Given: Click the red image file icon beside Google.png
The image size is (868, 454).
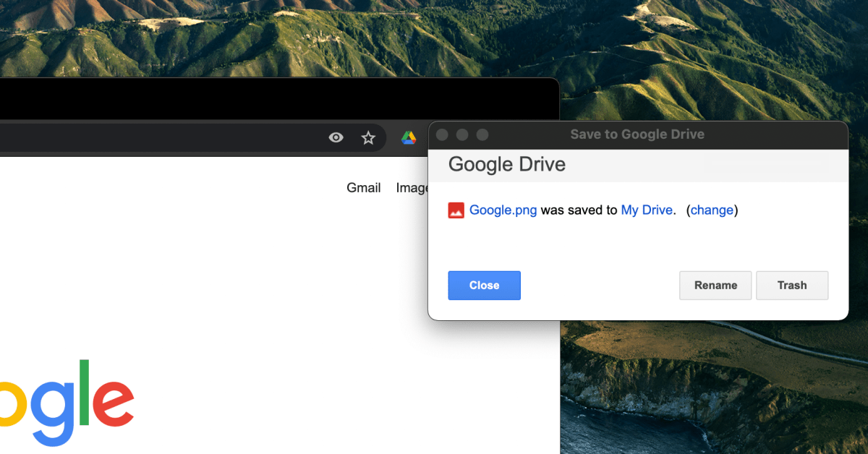Looking at the screenshot, I should click(456, 210).
